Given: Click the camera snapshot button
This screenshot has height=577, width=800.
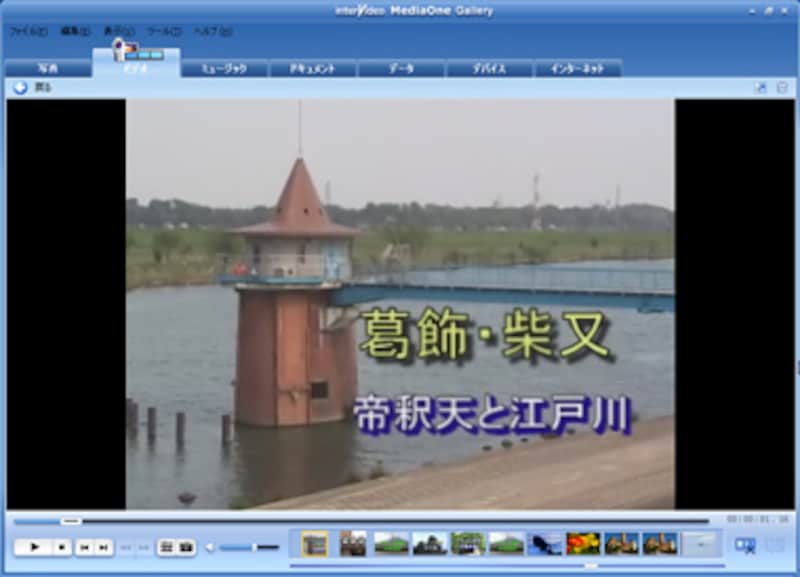Looking at the screenshot, I should pos(186,547).
